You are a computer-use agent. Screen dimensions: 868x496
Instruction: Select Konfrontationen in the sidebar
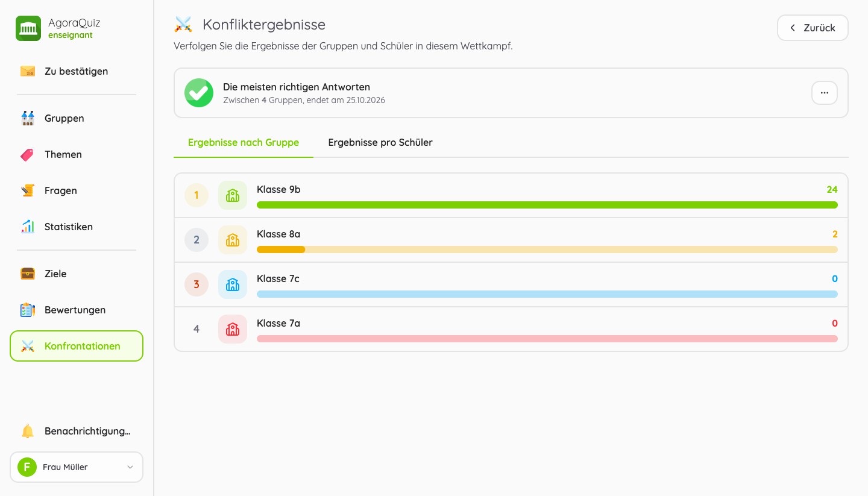pyautogui.click(x=77, y=346)
